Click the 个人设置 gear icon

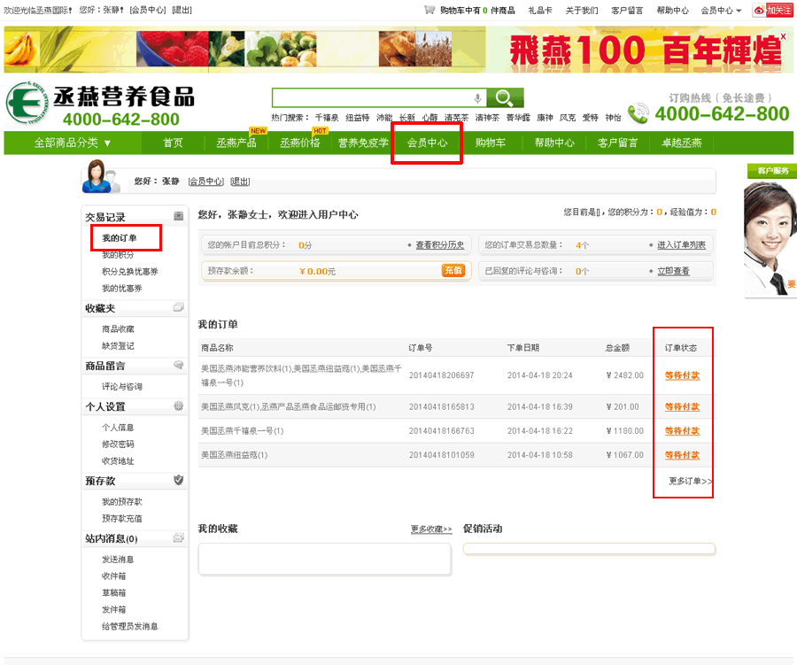point(178,406)
